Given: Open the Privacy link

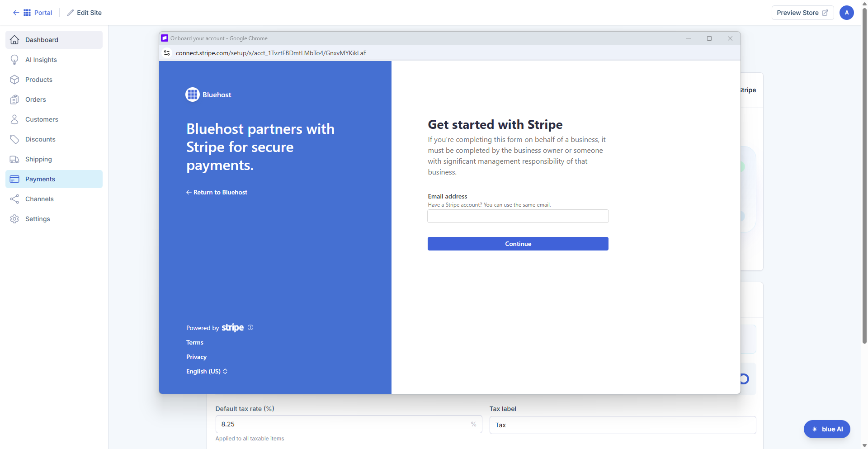Looking at the screenshot, I should (x=196, y=357).
